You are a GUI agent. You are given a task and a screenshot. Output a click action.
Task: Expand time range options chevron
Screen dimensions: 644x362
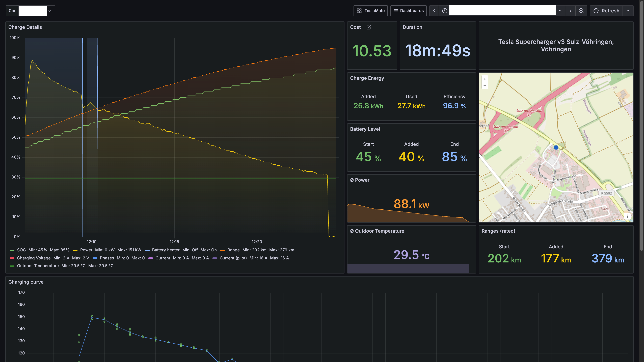(560, 11)
